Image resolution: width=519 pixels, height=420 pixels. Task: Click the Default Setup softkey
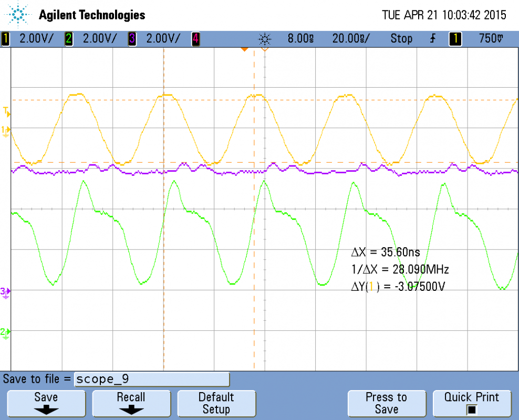point(216,404)
